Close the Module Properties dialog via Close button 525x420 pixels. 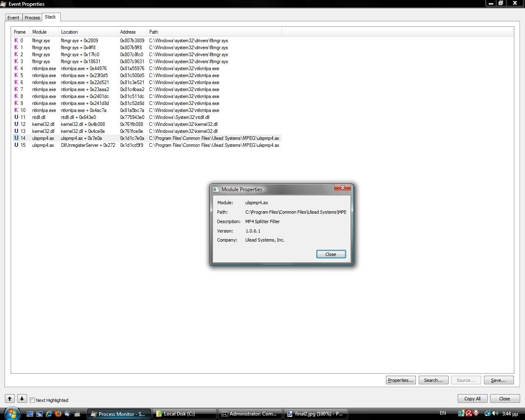(x=331, y=254)
